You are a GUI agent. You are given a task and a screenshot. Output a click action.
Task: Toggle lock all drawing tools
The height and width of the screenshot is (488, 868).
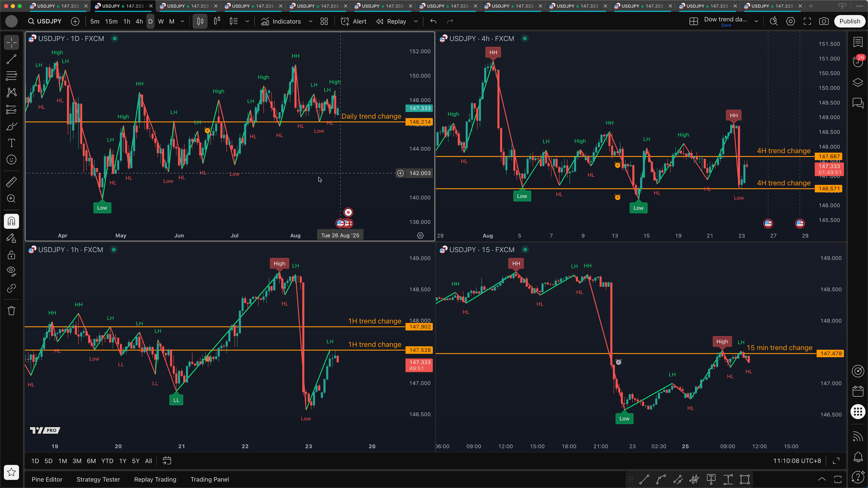click(x=12, y=255)
